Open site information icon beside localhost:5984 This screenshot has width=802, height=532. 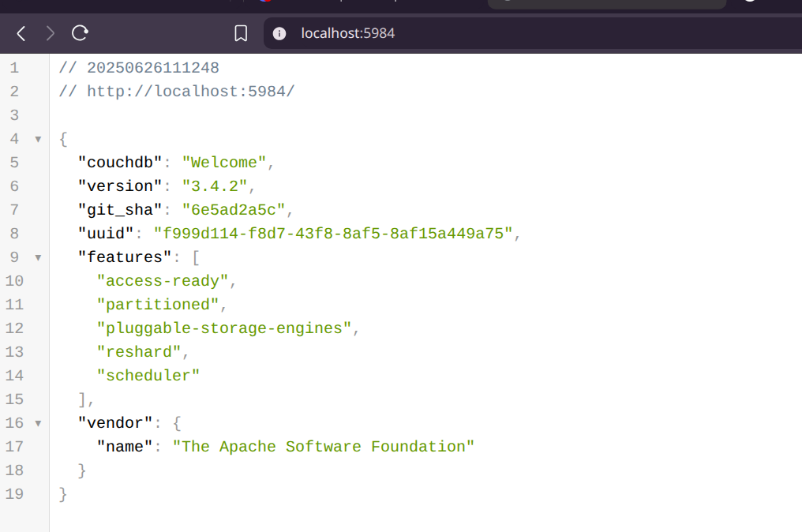point(279,33)
